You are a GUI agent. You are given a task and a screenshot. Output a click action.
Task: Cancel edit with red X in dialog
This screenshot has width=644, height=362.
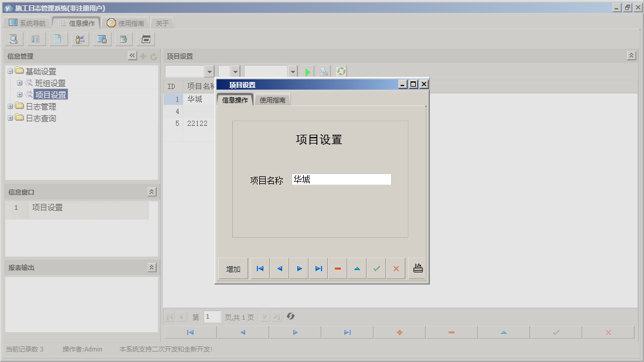pos(396,268)
